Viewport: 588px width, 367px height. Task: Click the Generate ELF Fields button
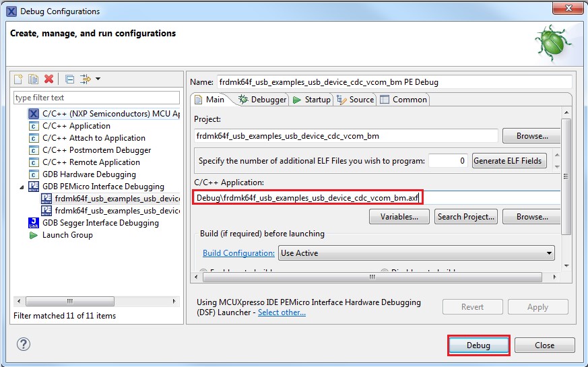click(x=508, y=161)
